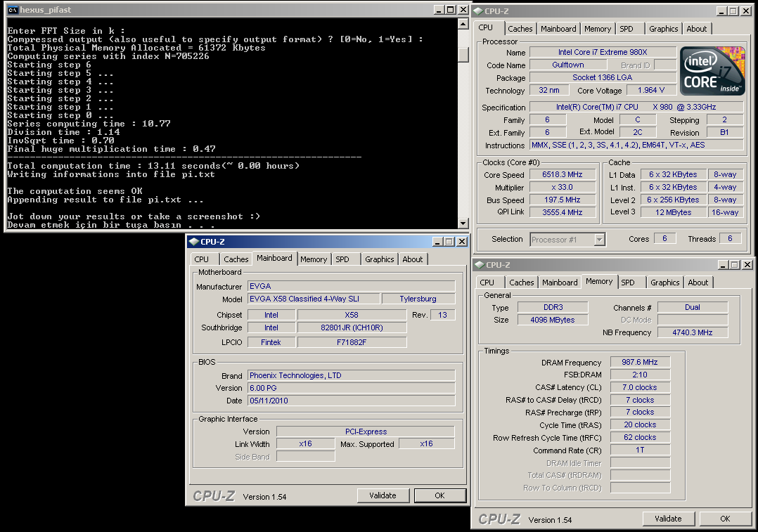Click the Tylersburg chipset field
The height and width of the screenshot is (532, 758).
418,299
